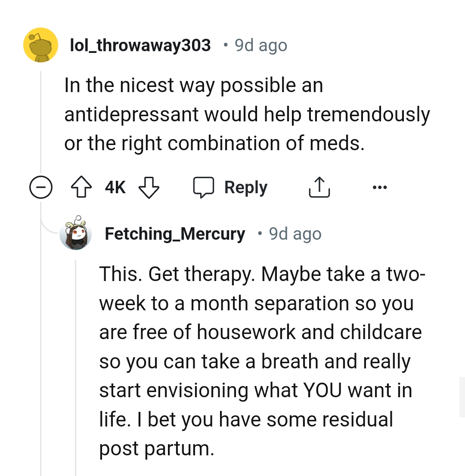The width and height of the screenshot is (465, 476).
Task: Collapse Fetching_Mercury's reply via its thread line
Action: pos(76,366)
